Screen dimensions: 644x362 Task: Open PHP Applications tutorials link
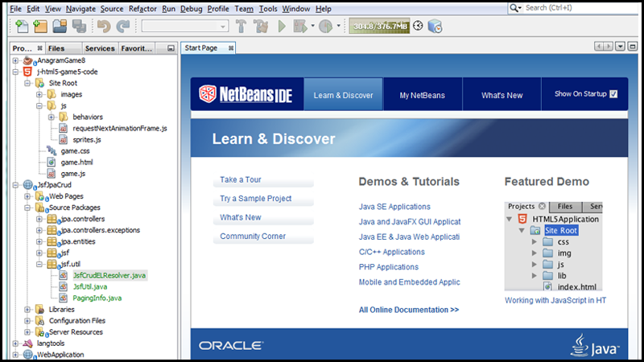(x=389, y=267)
